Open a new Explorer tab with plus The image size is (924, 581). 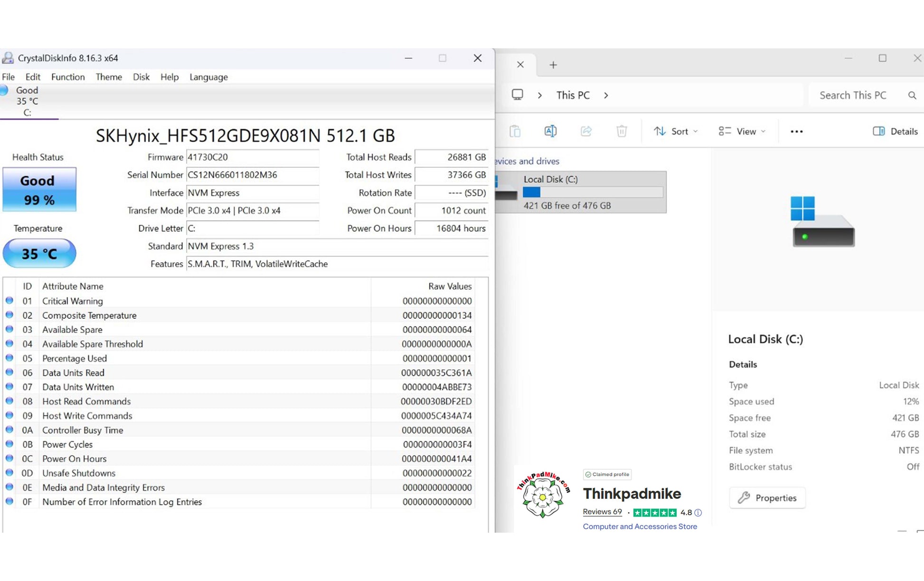pos(553,65)
